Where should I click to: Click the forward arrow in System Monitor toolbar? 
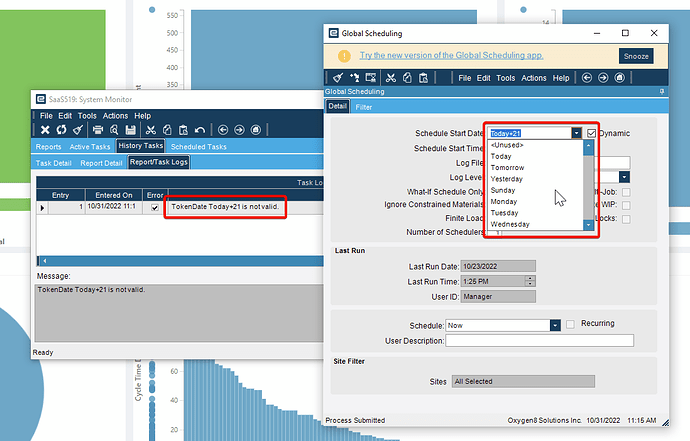239,130
